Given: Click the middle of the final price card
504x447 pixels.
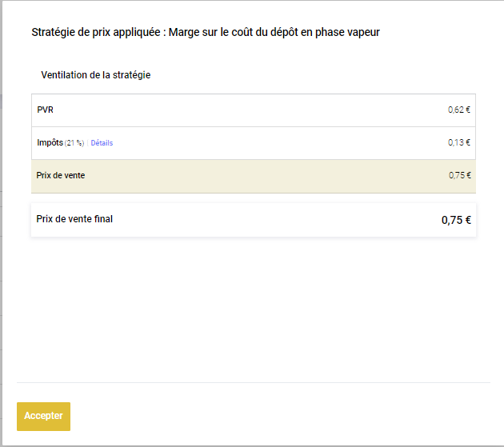Looking at the screenshot, I should click(253, 220).
